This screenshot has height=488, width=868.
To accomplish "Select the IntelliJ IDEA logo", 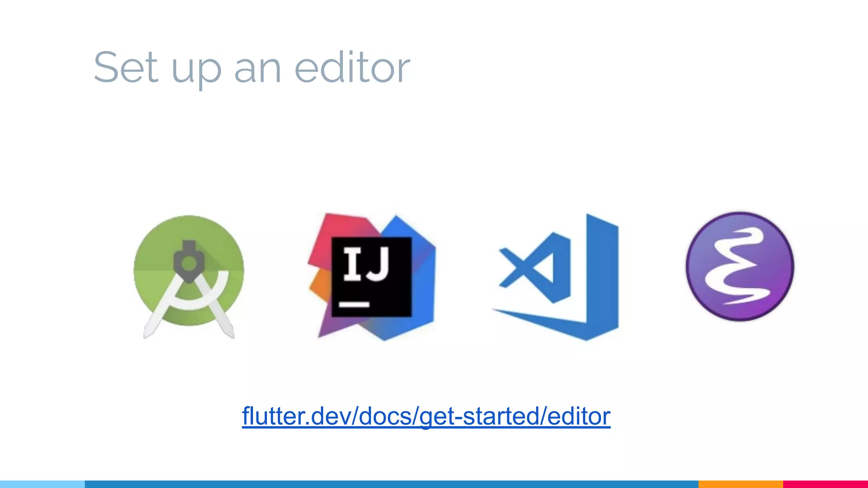I will pyautogui.click(x=372, y=277).
